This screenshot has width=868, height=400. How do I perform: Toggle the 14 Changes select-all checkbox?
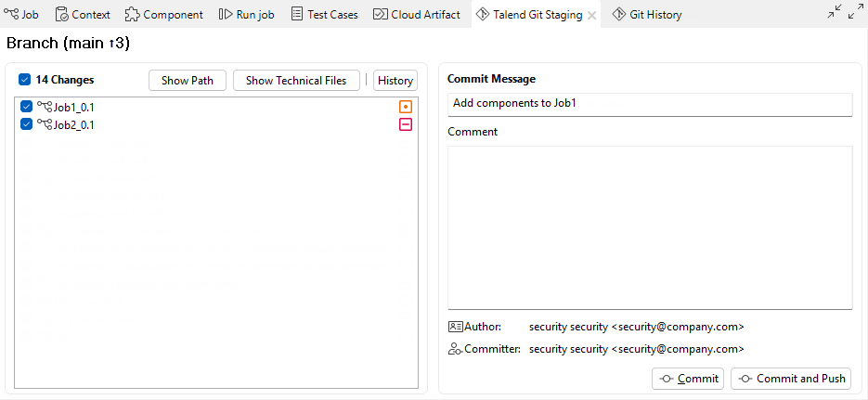25,80
